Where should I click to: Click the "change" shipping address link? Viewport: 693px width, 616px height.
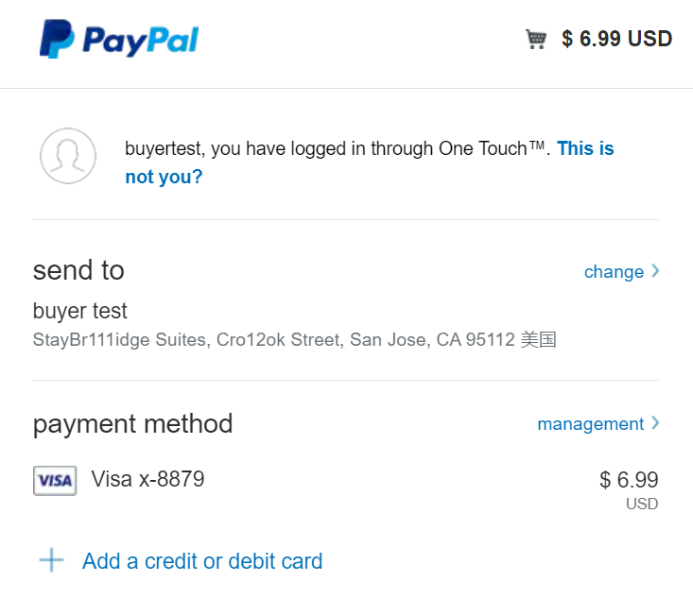coord(614,272)
